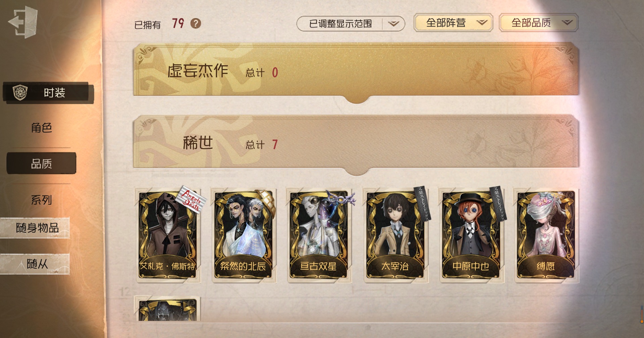Expand the 全部品质 quality filter
The height and width of the screenshot is (338, 644).
coord(538,23)
